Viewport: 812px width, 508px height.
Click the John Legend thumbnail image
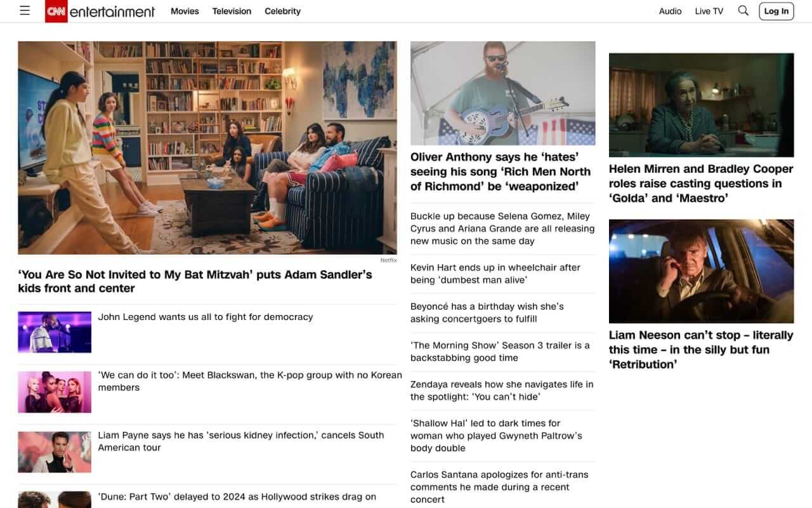(x=55, y=332)
